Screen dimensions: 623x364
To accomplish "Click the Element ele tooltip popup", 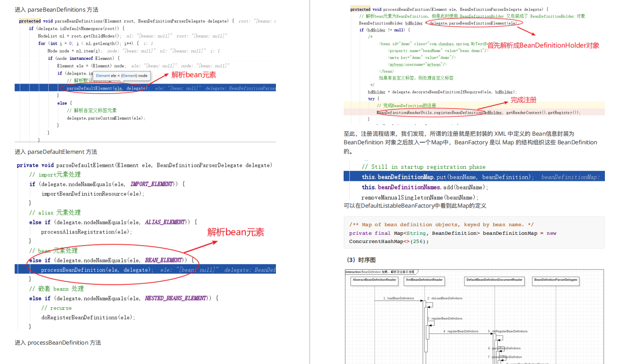I will [122, 75].
